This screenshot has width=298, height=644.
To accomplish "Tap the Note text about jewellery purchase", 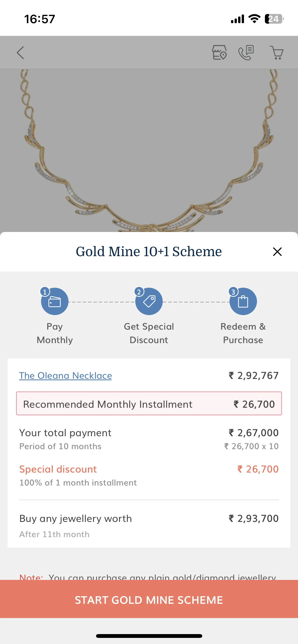I will (x=148, y=576).
